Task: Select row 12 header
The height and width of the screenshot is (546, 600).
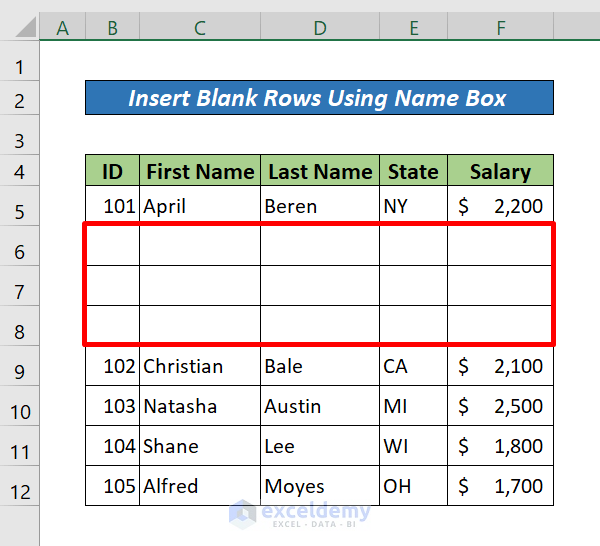Action: pos(20,486)
